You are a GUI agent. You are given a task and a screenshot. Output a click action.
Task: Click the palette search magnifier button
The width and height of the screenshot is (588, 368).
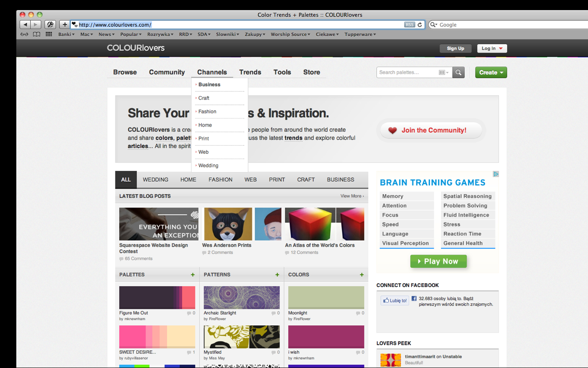tap(459, 72)
